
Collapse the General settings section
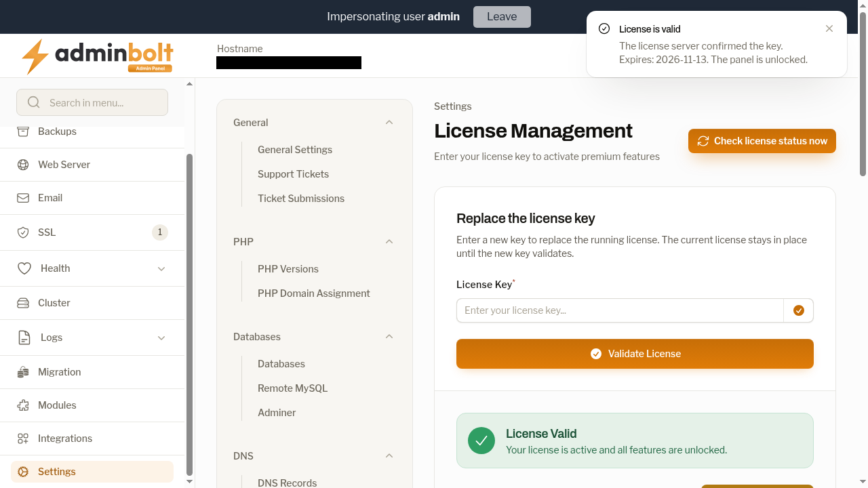coord(389,123)
